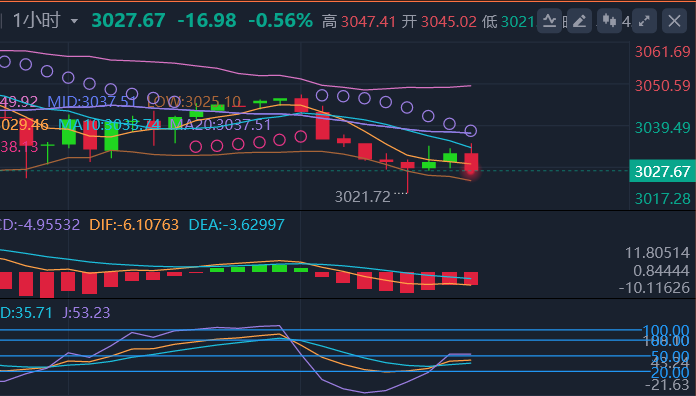Viewport: 696px width, 396px height.
Task: Click the 3061.69 price axis label
Action: point(662,52)
